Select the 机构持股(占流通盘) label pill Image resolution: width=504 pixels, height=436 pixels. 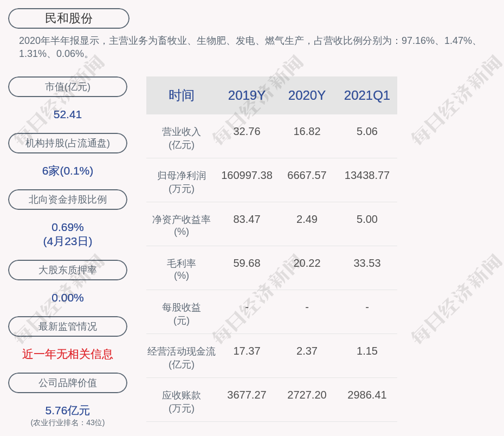(x=68, y=143)
